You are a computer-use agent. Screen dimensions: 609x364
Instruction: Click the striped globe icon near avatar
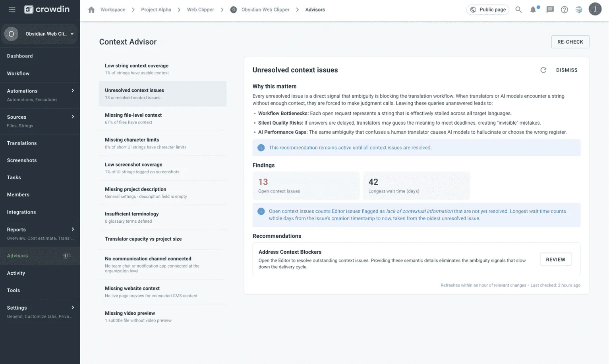(579, 10)
